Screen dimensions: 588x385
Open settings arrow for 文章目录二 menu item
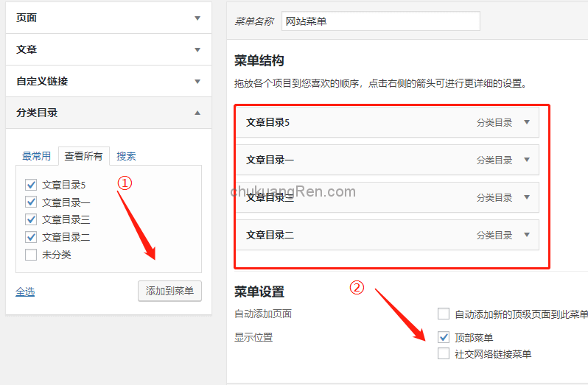click(x=526, y=235)
